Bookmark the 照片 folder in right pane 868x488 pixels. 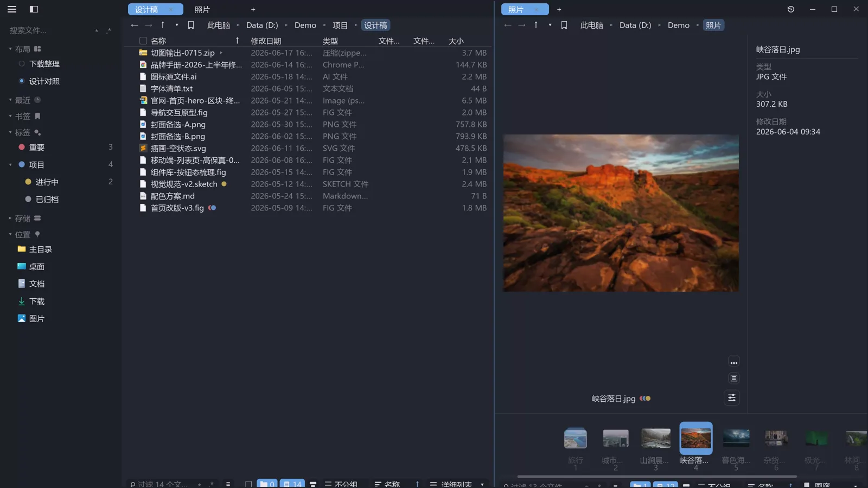pyautogui.click(x=564, y=25)
